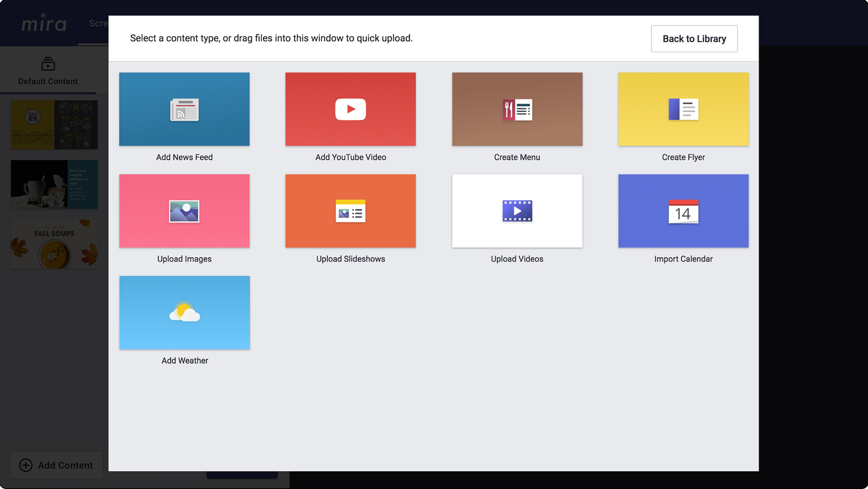Click the Import Calendar text label
This screenshot has height=489, width=868.
click(x=683, y=259)
